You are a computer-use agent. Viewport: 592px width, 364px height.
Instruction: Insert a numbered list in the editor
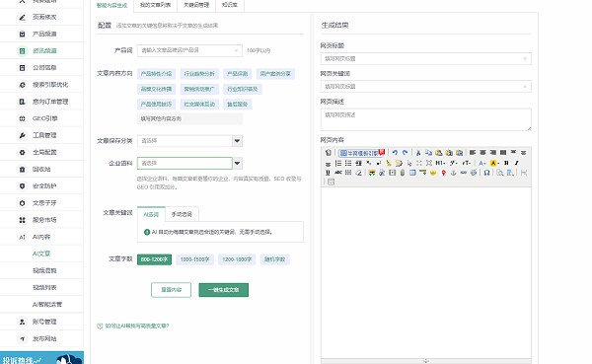coord(338,163)
